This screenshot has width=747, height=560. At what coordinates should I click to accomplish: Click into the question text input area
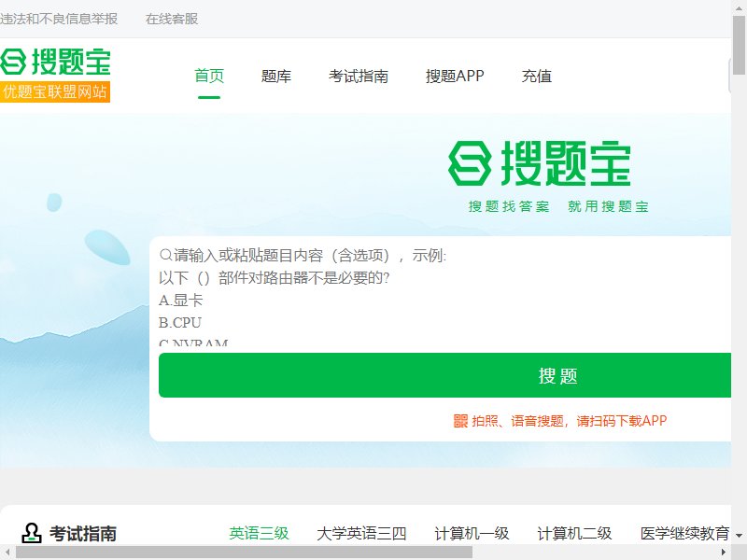coord(445,295)
